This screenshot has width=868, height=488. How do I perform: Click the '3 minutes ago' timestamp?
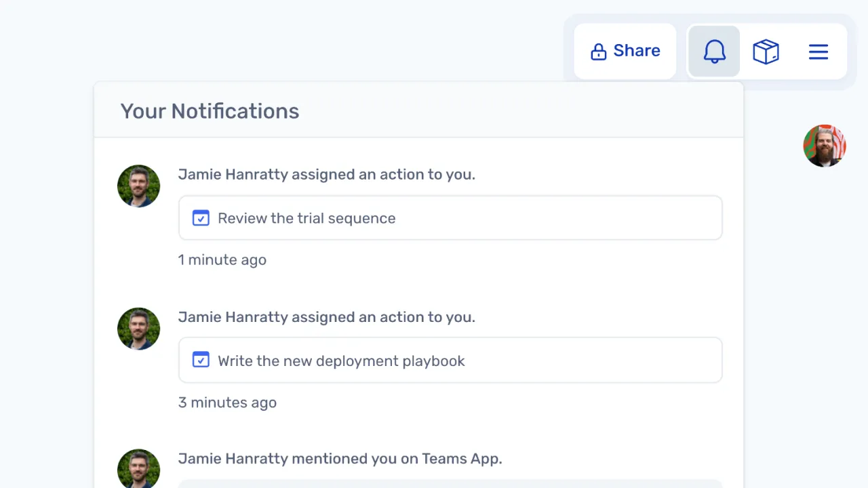[x=227, y=402]
